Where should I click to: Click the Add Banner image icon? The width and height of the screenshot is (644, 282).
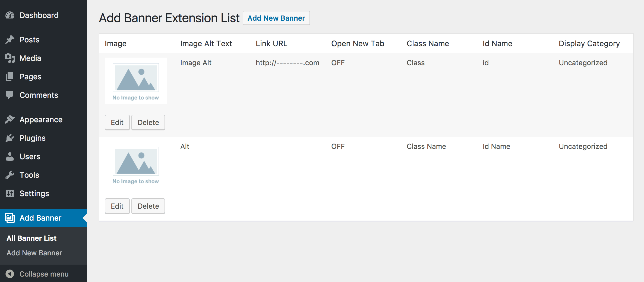(x=10, y=218)
